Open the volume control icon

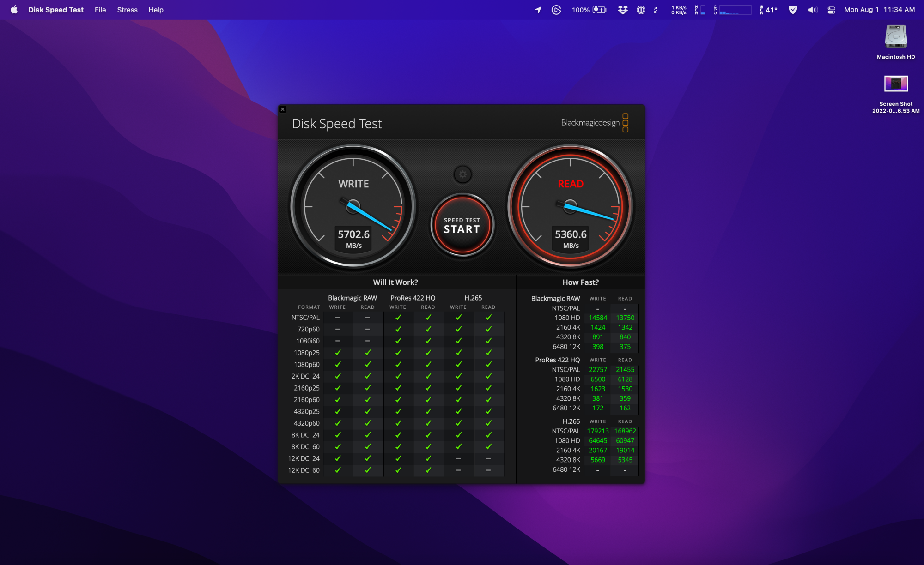pyautogui.click(x=813, y=10)
